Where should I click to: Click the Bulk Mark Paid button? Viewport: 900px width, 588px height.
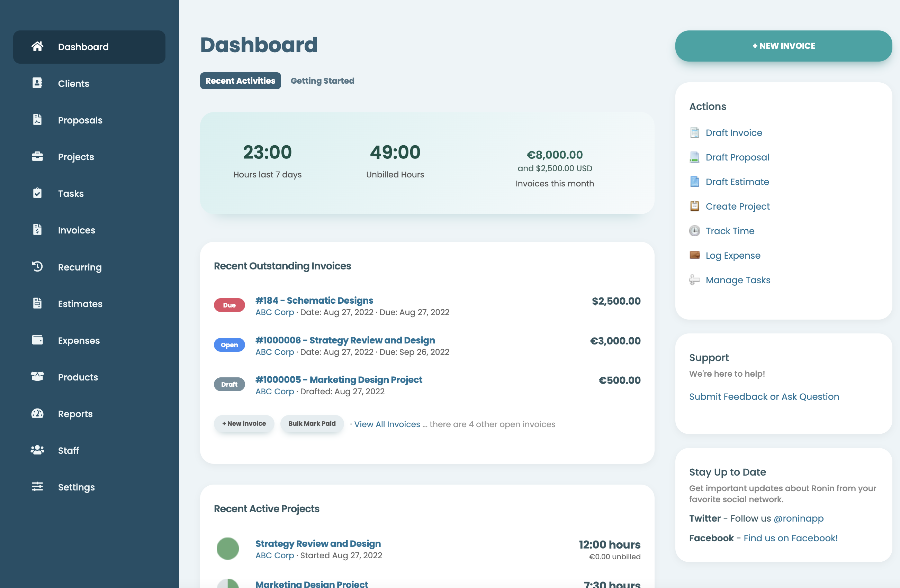(312, 424)
